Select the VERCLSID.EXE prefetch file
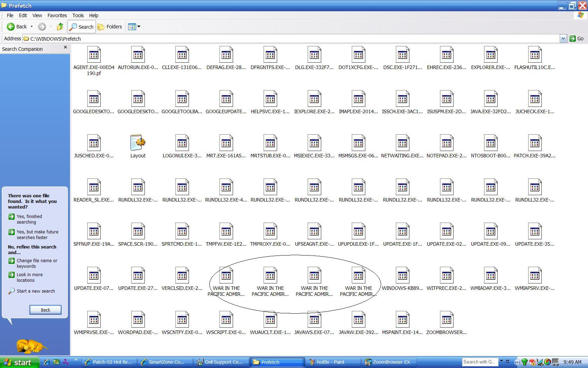The height and width of the screenshot is (368, 588). (x=182, y=279)
